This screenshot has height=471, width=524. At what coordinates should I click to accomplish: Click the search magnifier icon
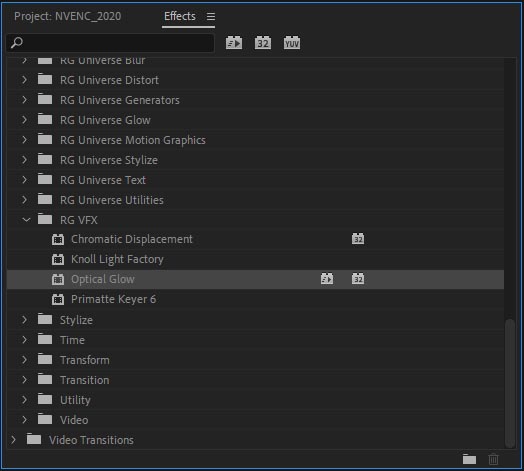point(16,43)
